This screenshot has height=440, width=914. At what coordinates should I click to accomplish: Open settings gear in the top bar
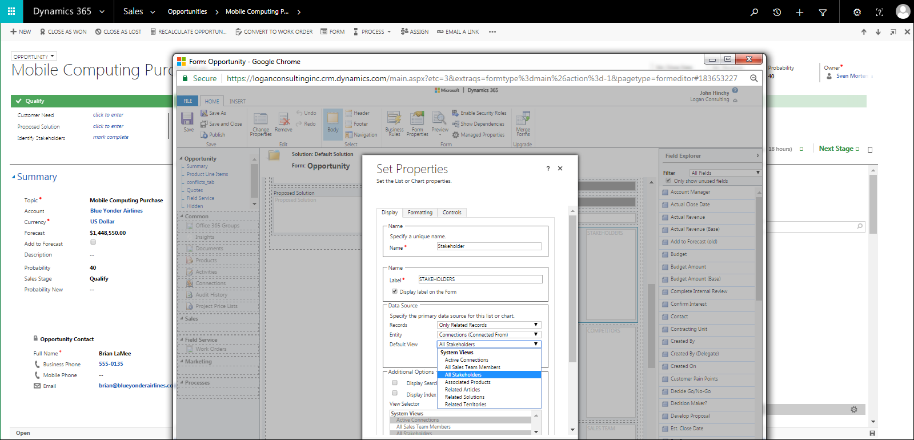click(856, 12)
